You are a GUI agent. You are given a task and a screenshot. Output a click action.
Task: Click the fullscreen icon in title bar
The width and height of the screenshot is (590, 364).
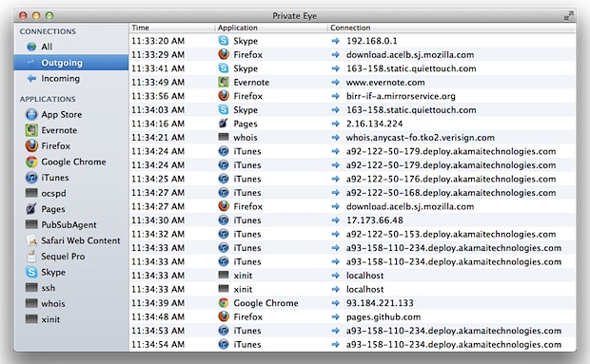(x=568, y=15)
